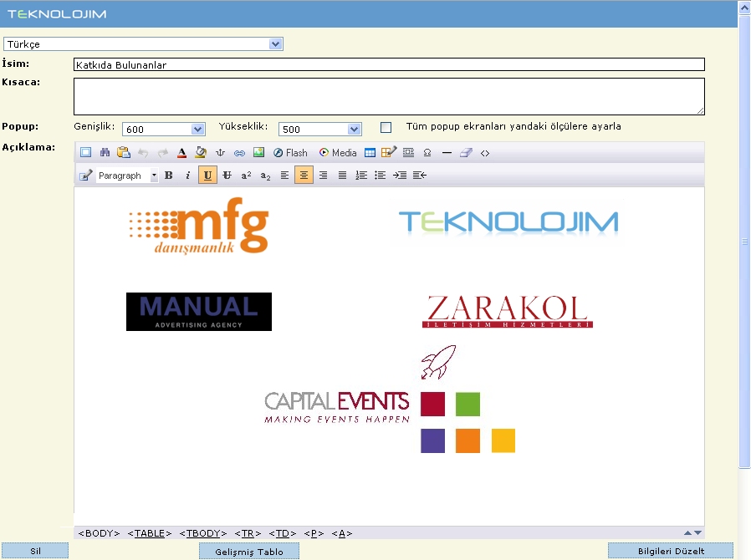Click the Zarakol logo image
The image size is (751, 560).
[508, 311]
